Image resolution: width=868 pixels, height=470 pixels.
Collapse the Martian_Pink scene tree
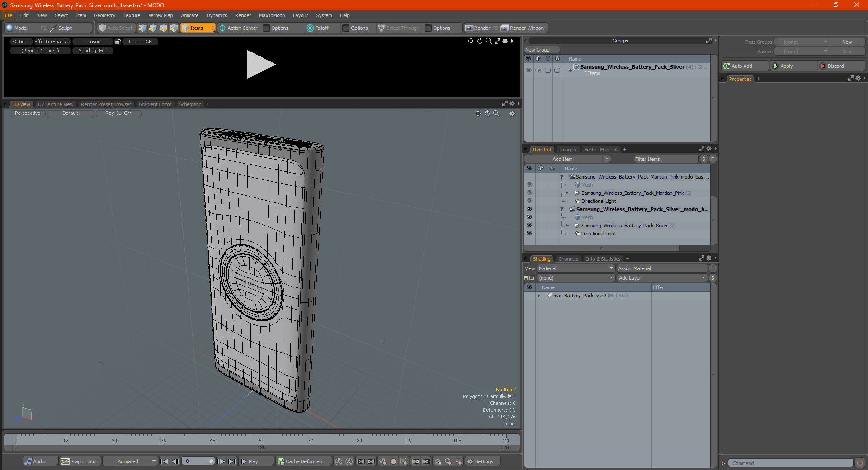coord(562,177)
